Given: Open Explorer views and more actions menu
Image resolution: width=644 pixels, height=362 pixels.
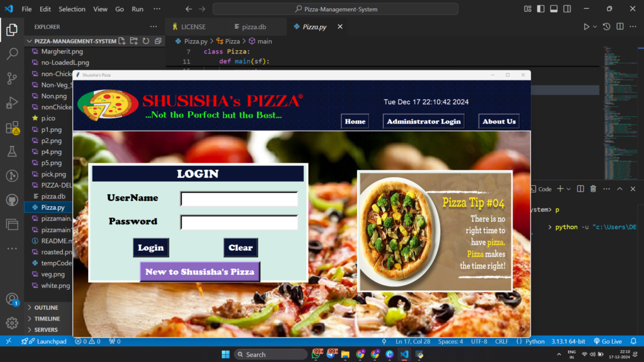Looking at the screenshot, I should coord(153,26).
